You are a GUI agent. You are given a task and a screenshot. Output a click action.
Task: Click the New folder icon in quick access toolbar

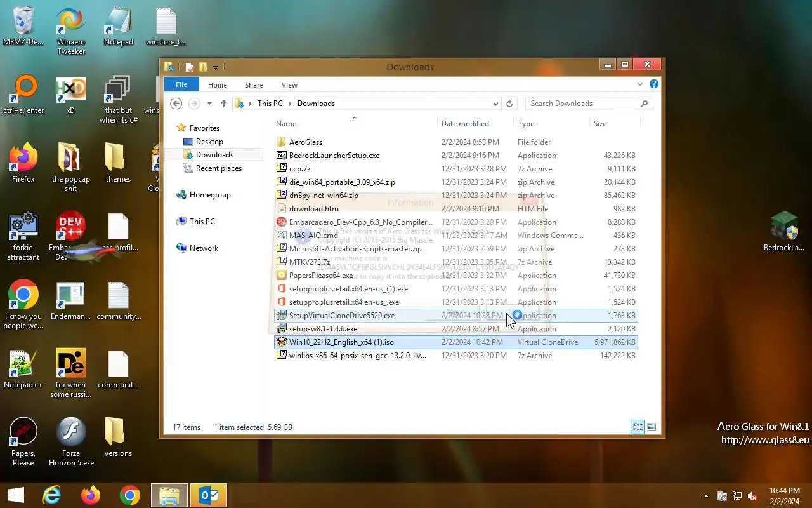click(203, 67)
